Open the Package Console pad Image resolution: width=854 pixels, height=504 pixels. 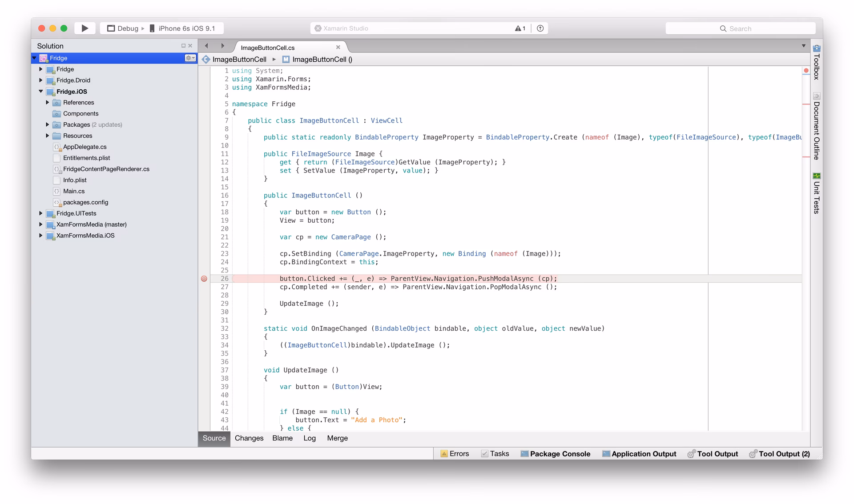[556, 454]
